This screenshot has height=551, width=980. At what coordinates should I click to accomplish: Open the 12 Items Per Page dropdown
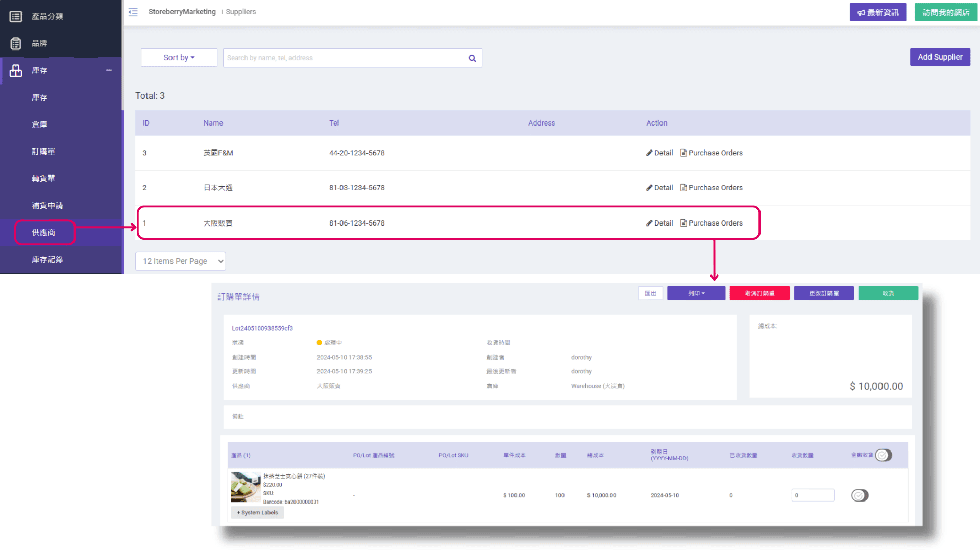pyautogui.click(x=181, y=261)
